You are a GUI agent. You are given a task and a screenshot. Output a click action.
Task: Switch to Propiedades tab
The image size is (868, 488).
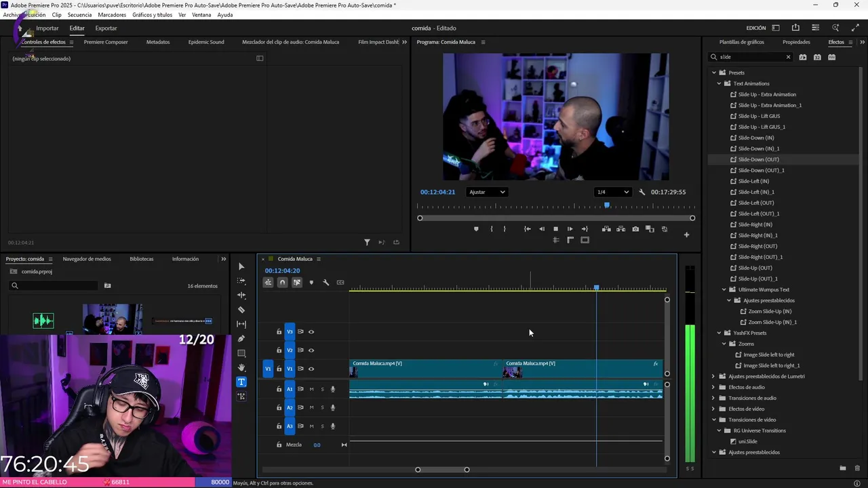[x=796, y=42]
